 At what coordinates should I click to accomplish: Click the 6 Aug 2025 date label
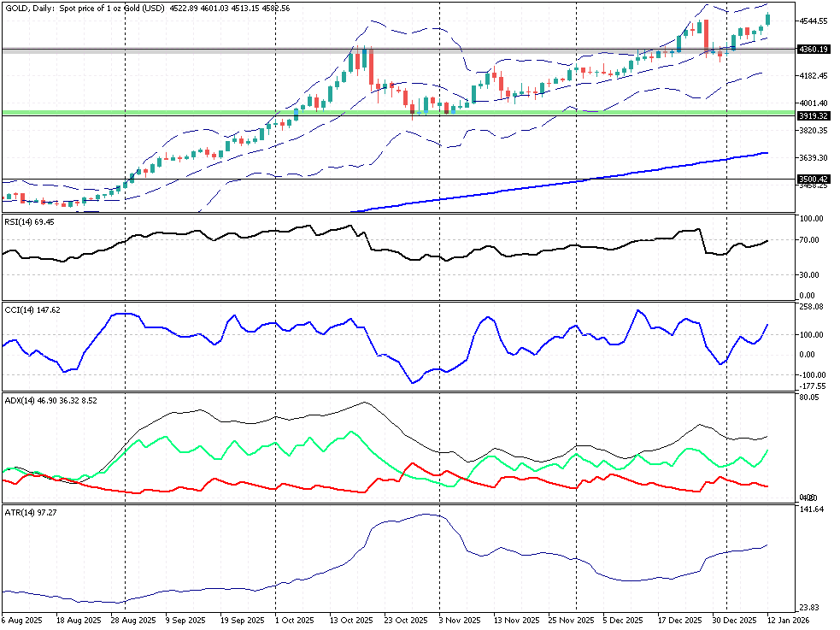[22, 620]
